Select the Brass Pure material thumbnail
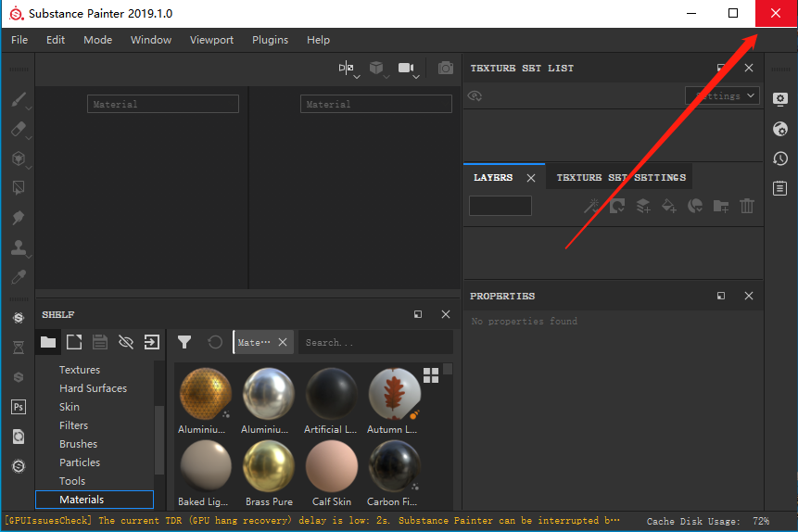 click(x=268, y=466)
